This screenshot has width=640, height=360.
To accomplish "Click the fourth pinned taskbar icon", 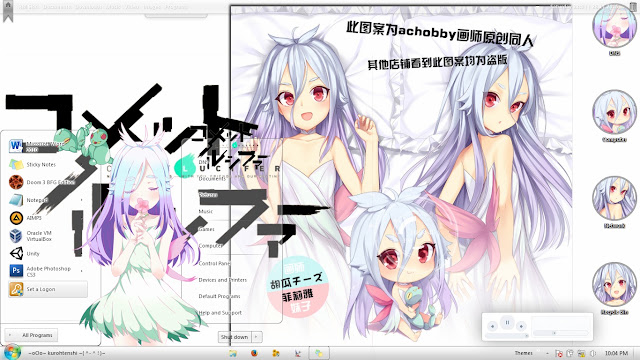I will tap(298, 353).
